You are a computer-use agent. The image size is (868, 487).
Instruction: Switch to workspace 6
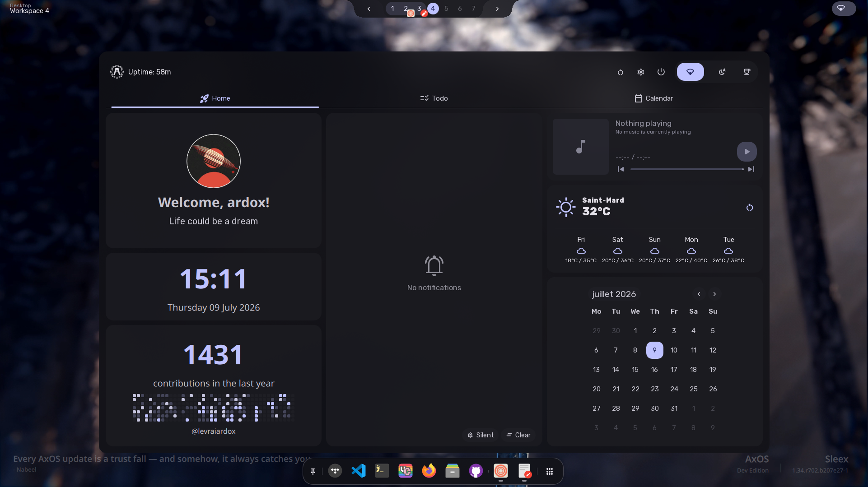[460, 9]
